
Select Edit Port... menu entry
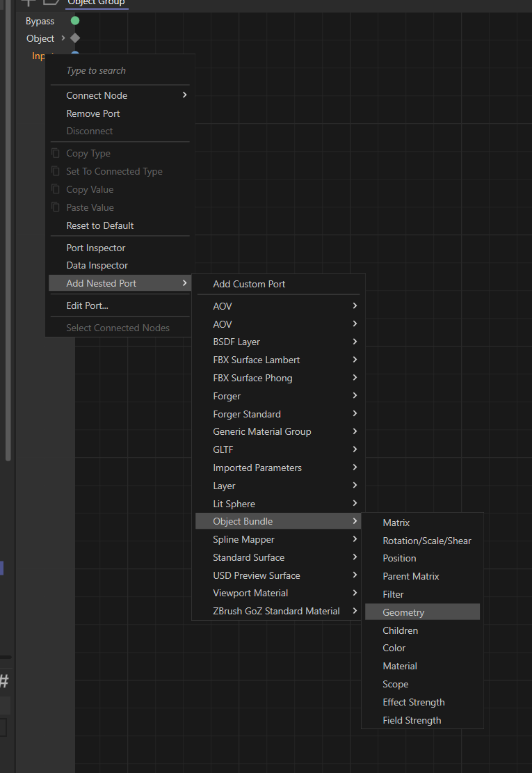(x=87, y=305)
